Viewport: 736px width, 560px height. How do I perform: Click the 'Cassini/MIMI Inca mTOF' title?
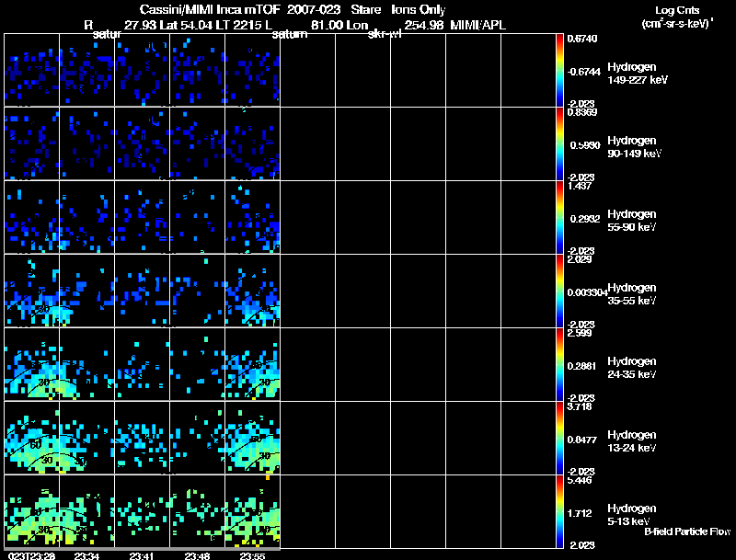point(210,9)
